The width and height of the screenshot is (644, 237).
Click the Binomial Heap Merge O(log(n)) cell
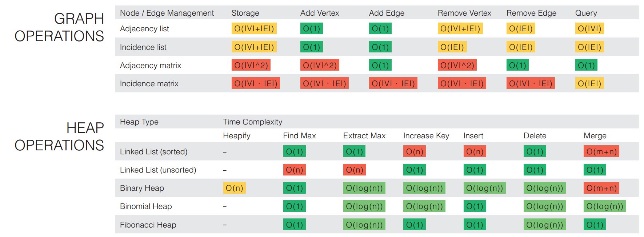[x=604, y=206]
